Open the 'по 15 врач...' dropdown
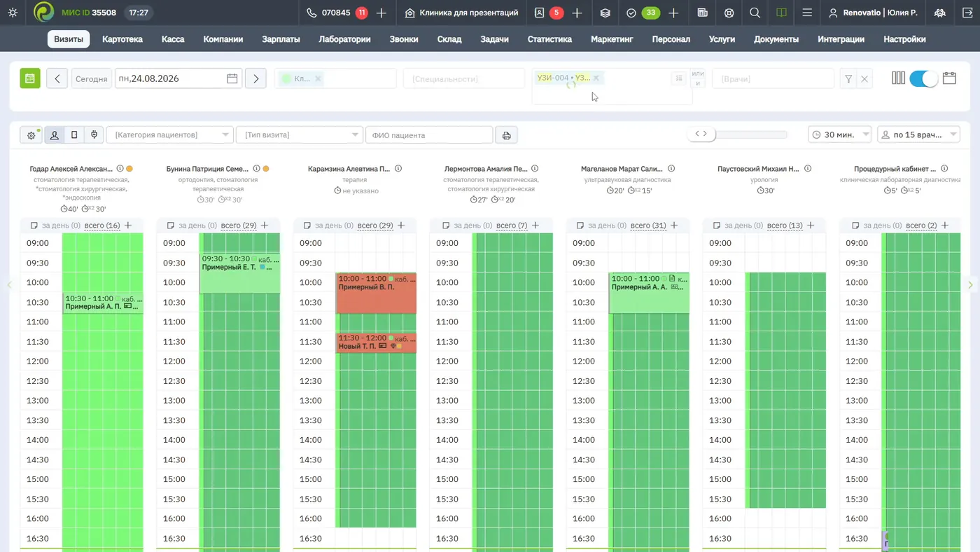Screen dimensions: 980x552 (x=918, y=134)
